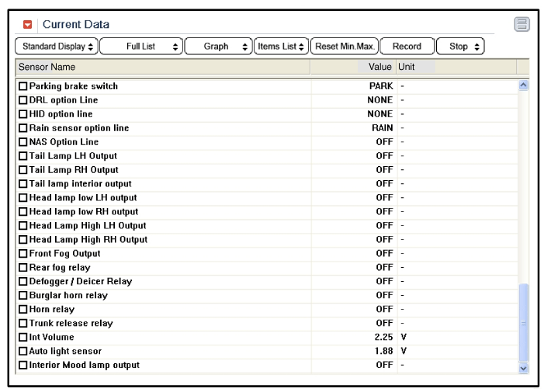Open the Standard Display dropdown
This screenshot has height=392, width=544.
tap(57, 47)
